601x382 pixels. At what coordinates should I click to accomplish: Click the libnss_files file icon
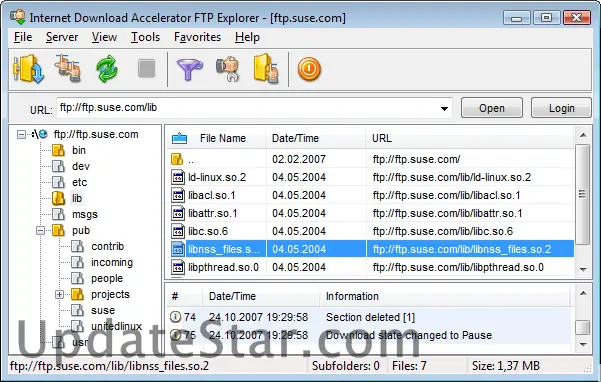pyautogui.click(x=178, y=249)
